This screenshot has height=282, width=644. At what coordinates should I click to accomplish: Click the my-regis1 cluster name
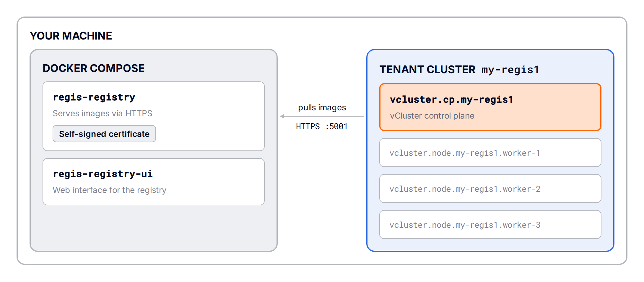510,70
